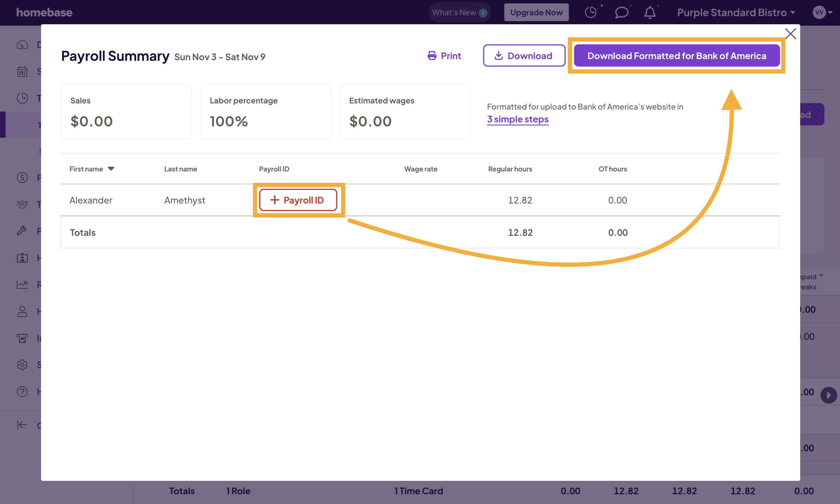
Task: Click the Estimated wages card
Action: tap(405, 112)
